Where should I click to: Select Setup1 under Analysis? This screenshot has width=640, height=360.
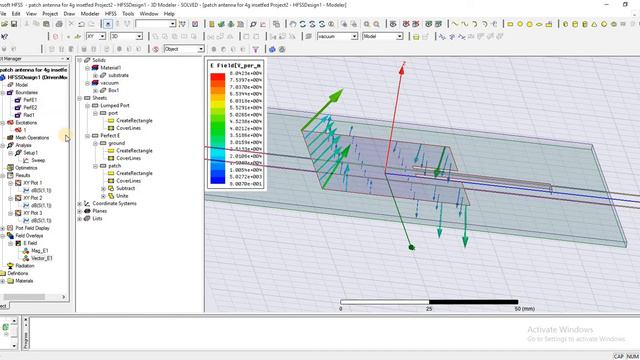click(30, 153)
